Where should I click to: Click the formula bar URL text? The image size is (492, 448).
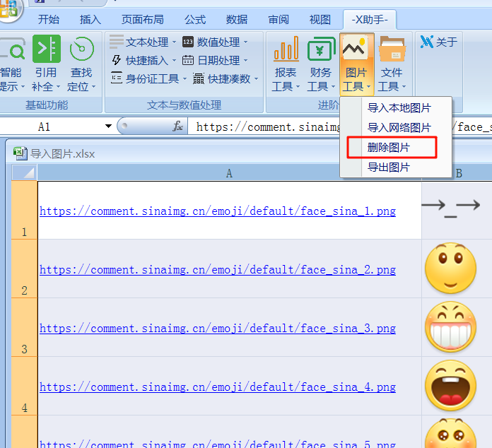tap(268, 126)
